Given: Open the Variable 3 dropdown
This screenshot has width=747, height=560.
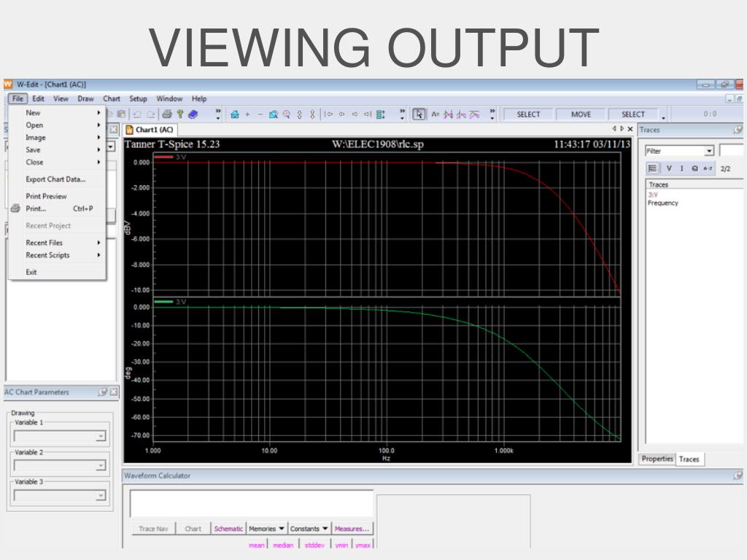Looking at the screenshot, I should point(101,496).
